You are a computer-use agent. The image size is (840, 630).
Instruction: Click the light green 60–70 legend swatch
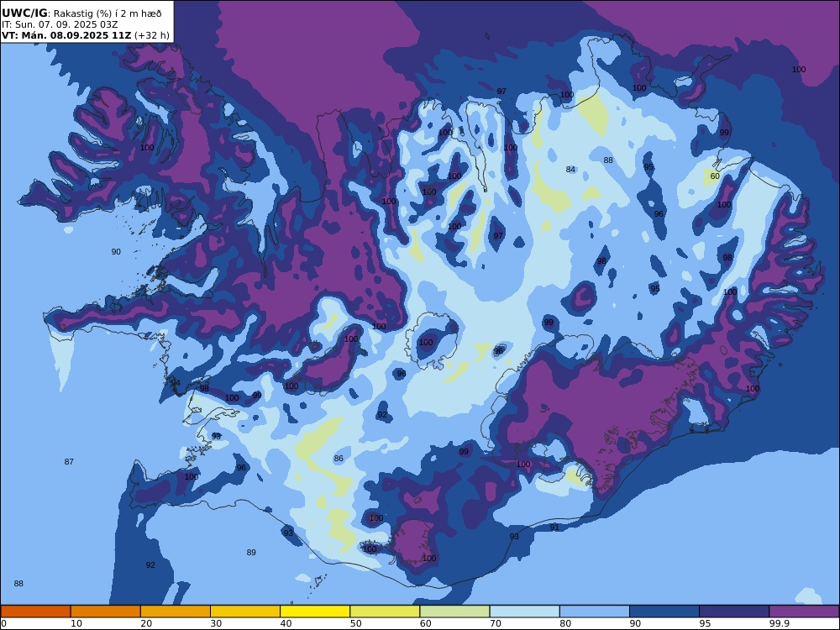coord(454,612)
